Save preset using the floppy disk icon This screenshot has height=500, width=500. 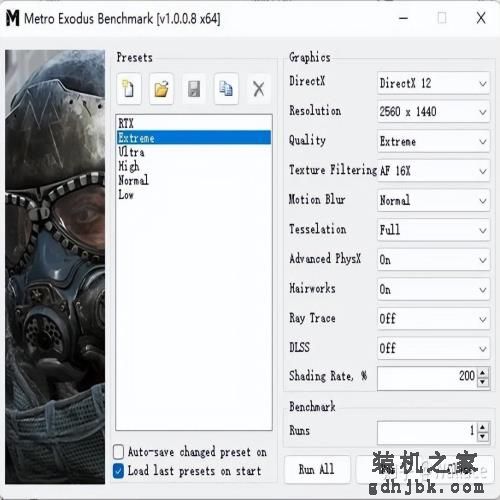(x=194, y=89)
